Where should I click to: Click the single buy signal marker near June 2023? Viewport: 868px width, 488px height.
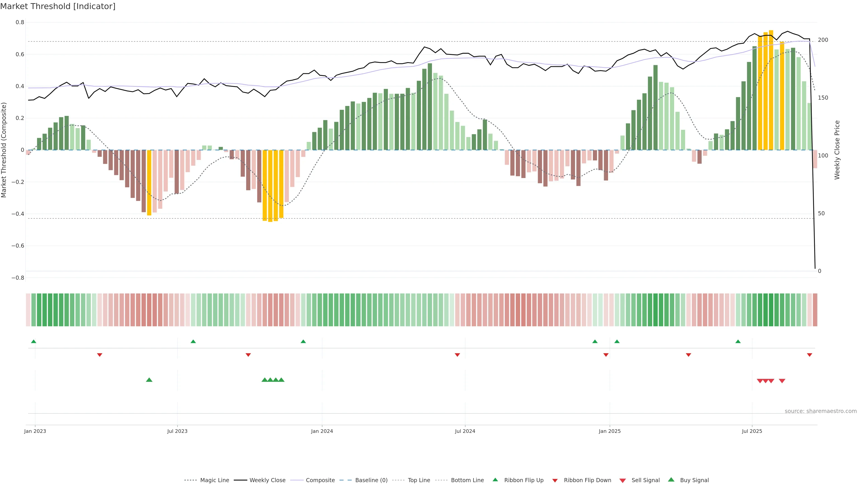pyautogui.click(x=149, y=380)
